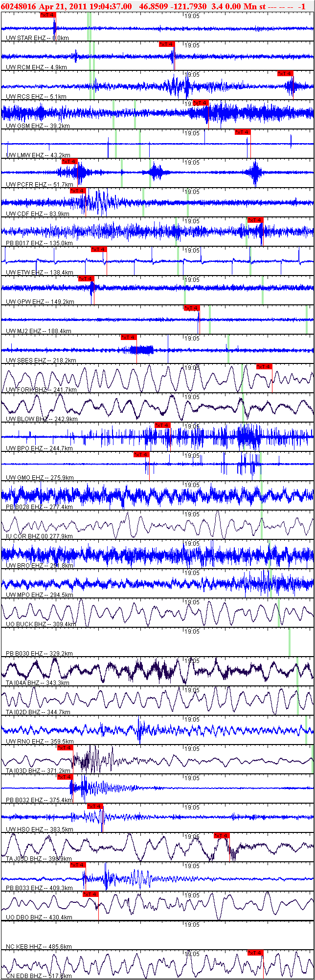The width and height of the screenshot is (315, 980).
Task: Select the red pick marker on PB B017 trace
Action: [x=255, y=220]
